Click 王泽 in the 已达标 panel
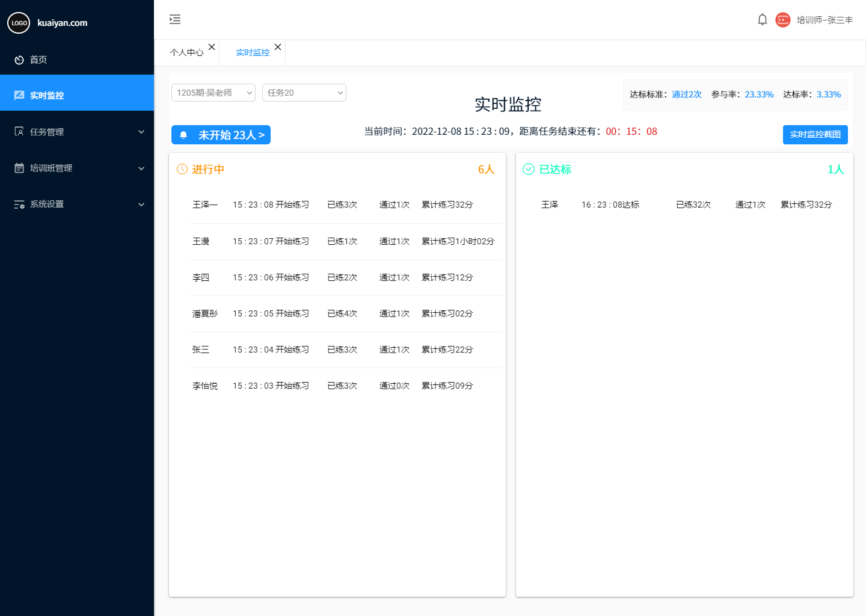Viewport: 866px width, 616px height. pyautogui.click(x=550, y=205)
